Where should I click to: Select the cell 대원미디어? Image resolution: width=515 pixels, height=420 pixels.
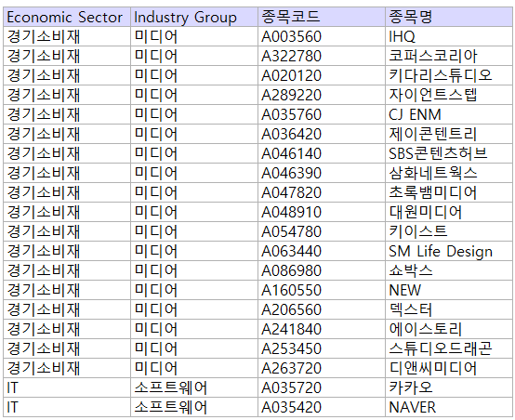tap(449, 212)
